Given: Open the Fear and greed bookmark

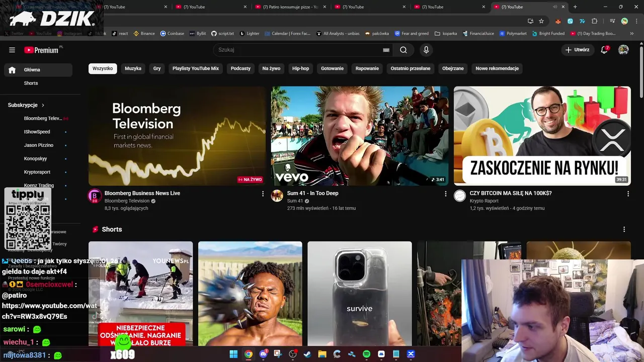Looking at the screenshot, I should (x=412, y=34).
